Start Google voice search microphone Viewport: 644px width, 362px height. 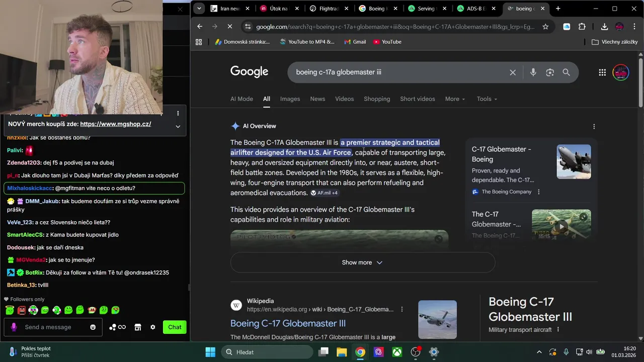coord(533,72)
